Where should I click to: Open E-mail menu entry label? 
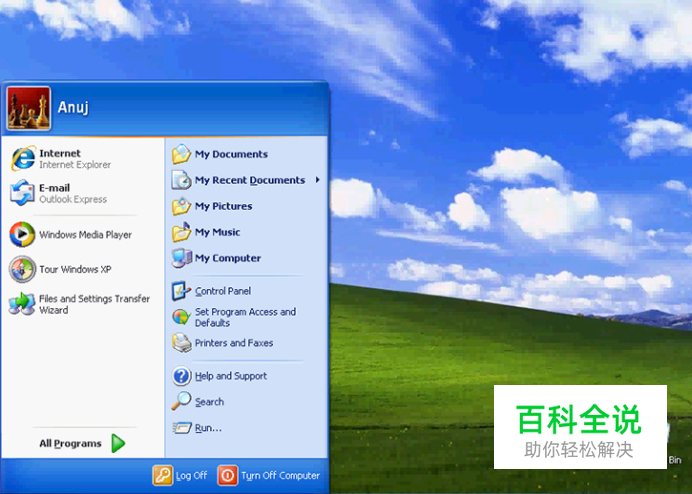pyautogui.click(x=54, y=188)
